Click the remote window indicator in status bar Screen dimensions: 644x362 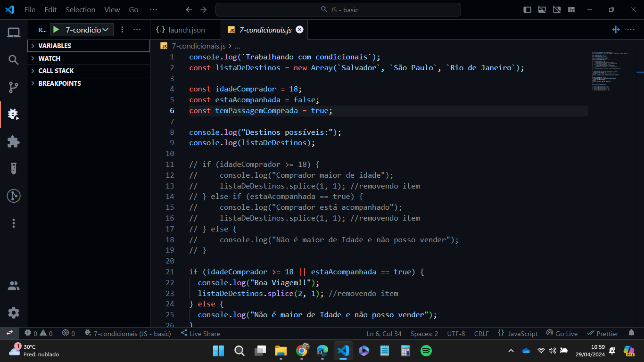point(9,333)
